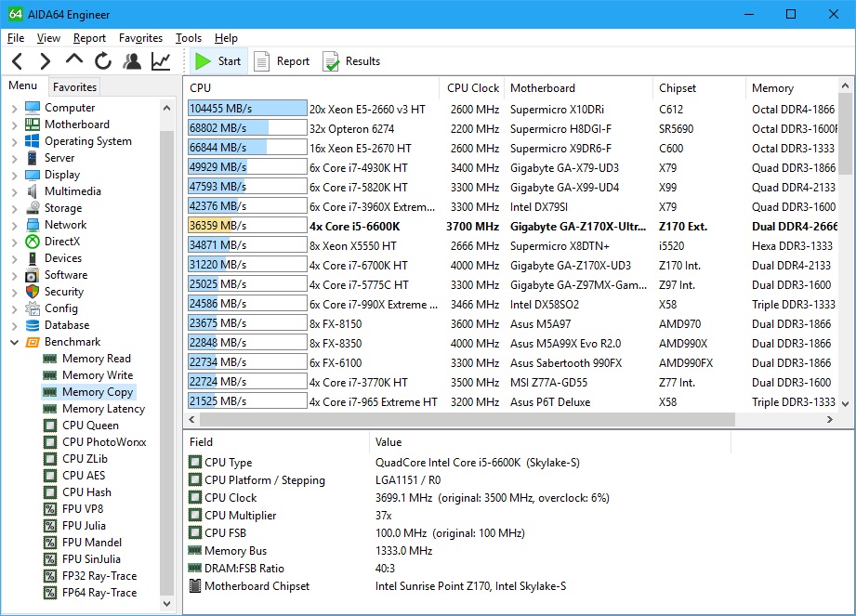Open the Report menu
The width and height of the screenshot is (856, 616).
[89, 38]
